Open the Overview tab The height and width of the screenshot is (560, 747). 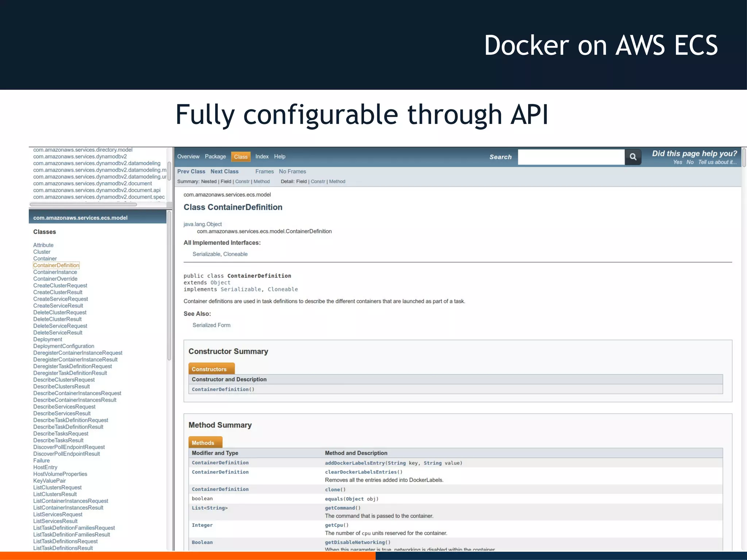[x=188, y=156]
